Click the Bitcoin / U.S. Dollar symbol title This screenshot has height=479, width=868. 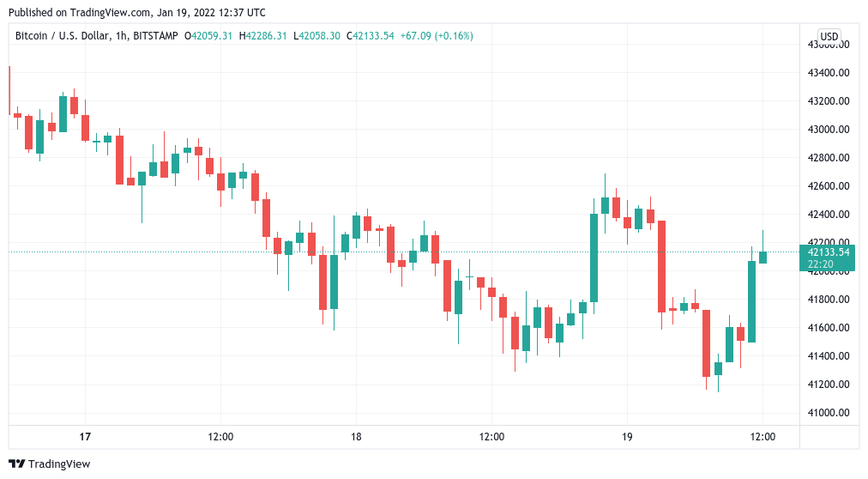tap(62, 36)
